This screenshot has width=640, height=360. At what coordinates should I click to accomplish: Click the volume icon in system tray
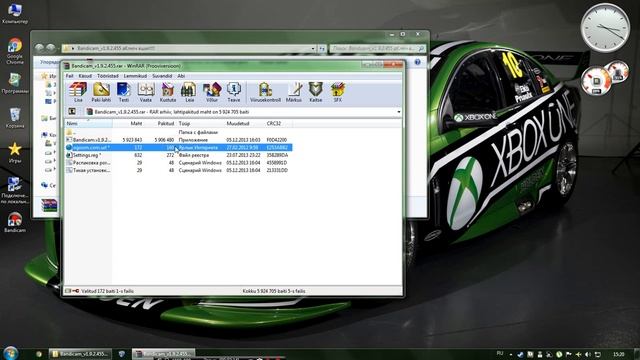coord(588,354)
